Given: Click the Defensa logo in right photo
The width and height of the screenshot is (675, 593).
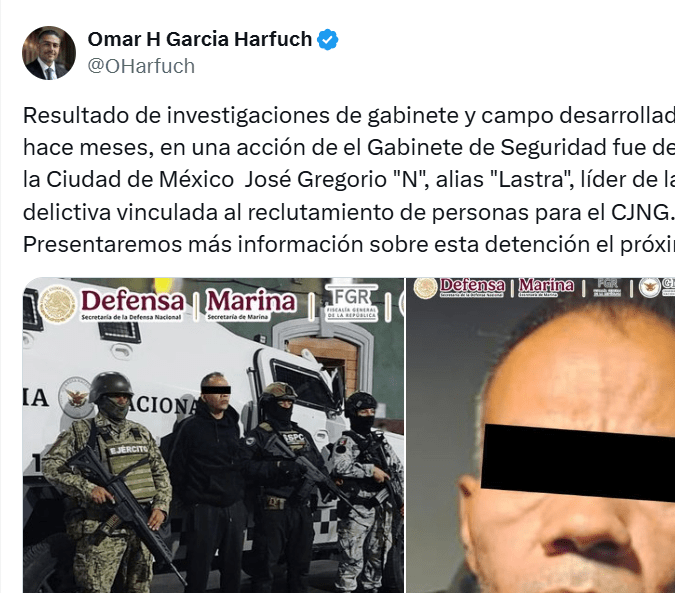Looking at the screenshot, I should click(x=472, y=287).
